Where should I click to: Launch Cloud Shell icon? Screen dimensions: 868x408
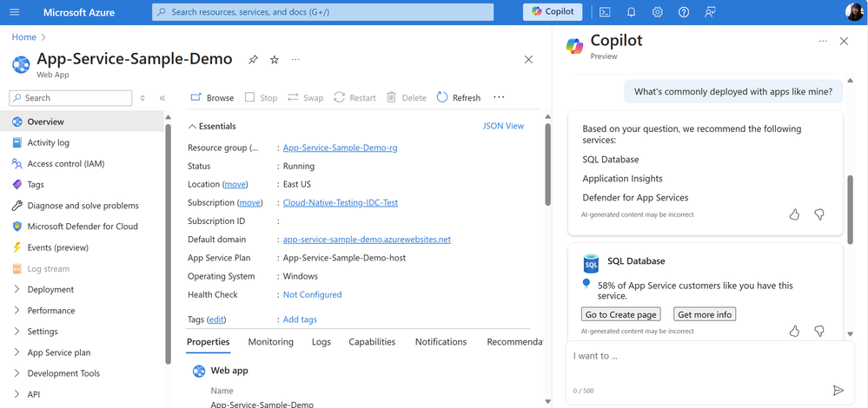click(x=605, y=12)
